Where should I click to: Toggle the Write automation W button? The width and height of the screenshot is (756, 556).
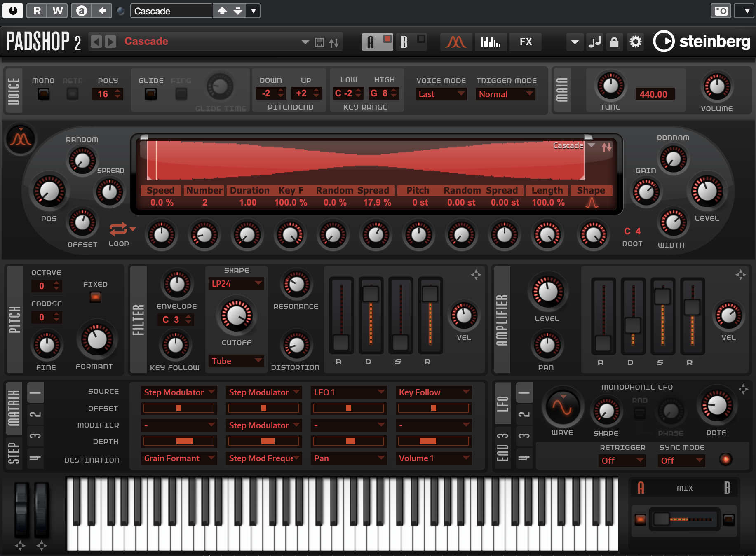[58, 11]
